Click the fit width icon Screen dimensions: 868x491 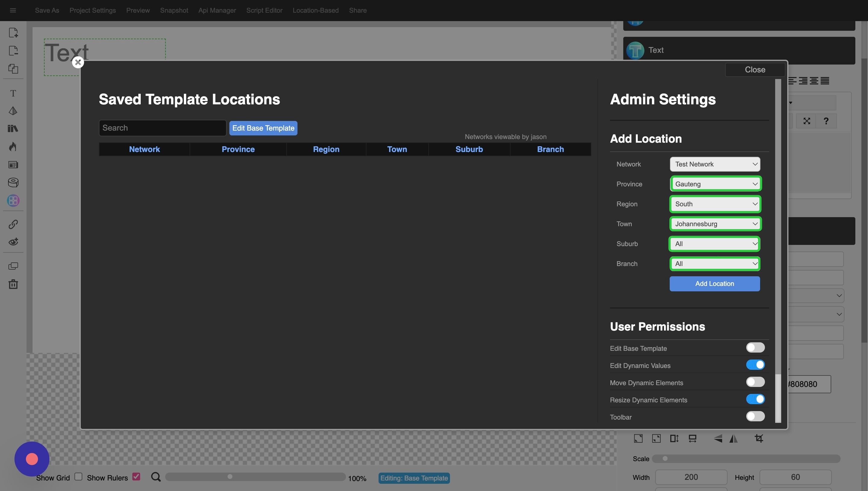pyautogui.click(x=693, y=439)
